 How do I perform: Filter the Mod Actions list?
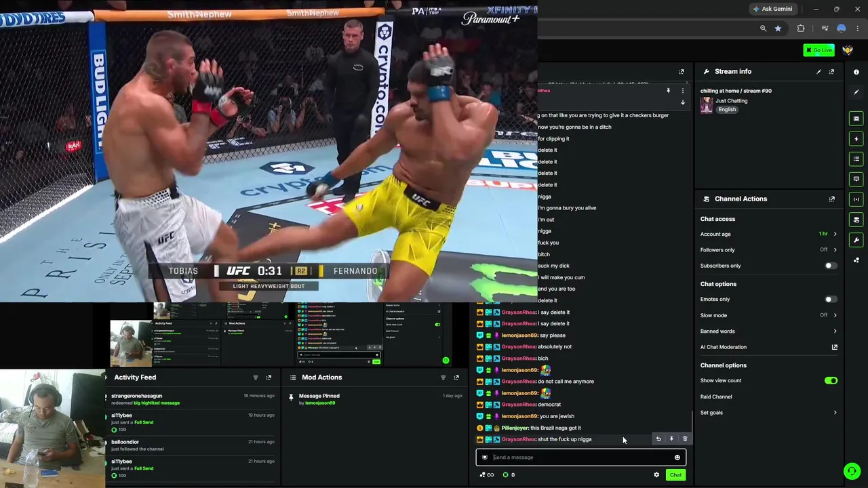click(443, 378)
